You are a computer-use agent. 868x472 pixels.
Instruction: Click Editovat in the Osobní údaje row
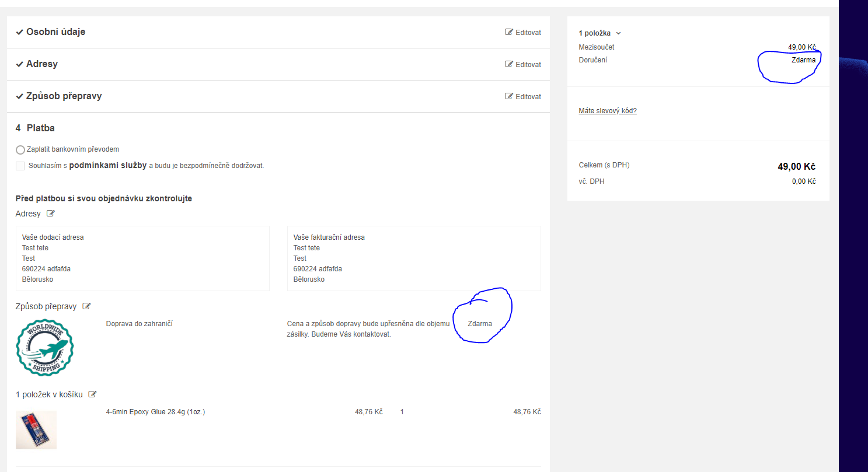523,33
